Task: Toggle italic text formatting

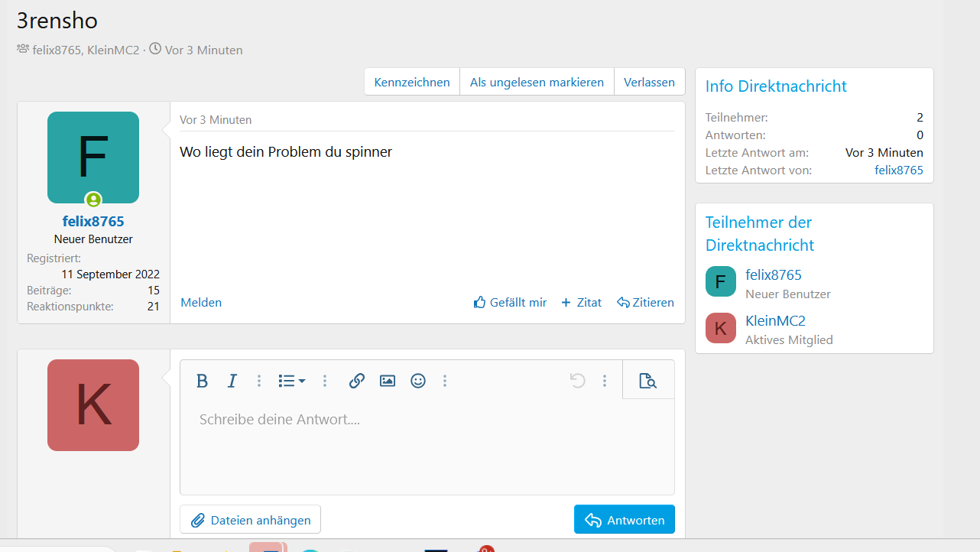Action: coord(232,381)
